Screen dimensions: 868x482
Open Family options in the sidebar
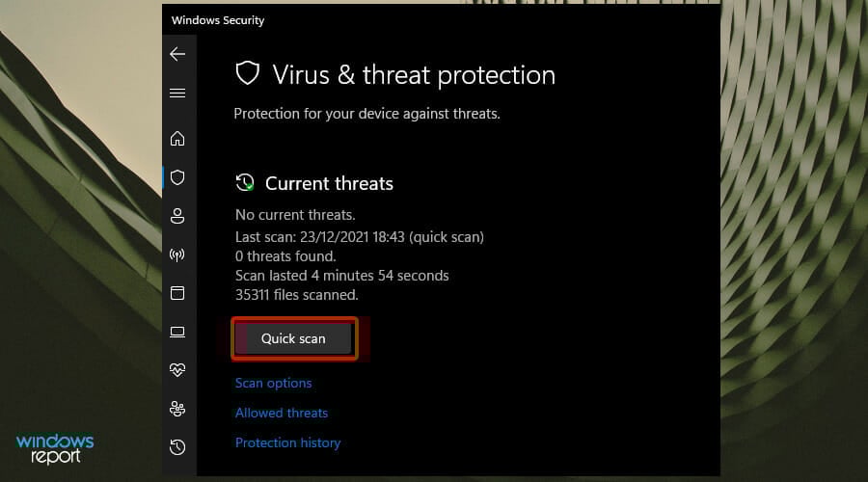[x=177, y=409]
